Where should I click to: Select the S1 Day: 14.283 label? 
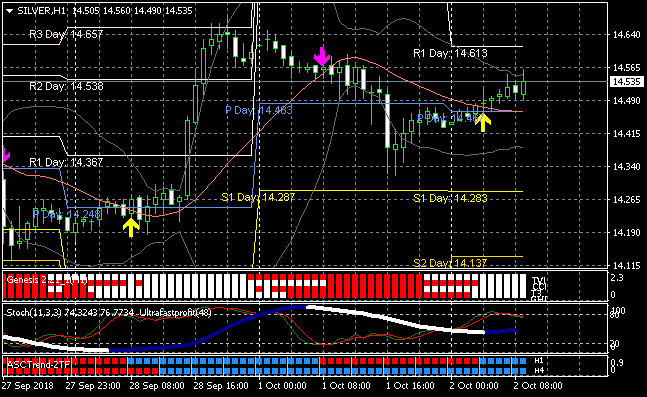[450, 198]
